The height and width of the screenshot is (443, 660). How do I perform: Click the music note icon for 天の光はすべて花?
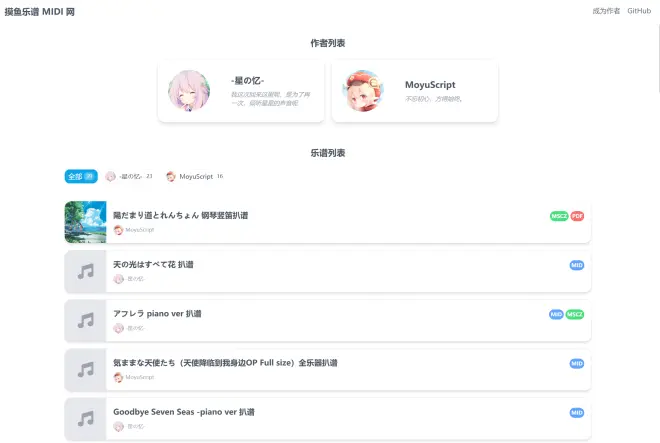[85, 272]
